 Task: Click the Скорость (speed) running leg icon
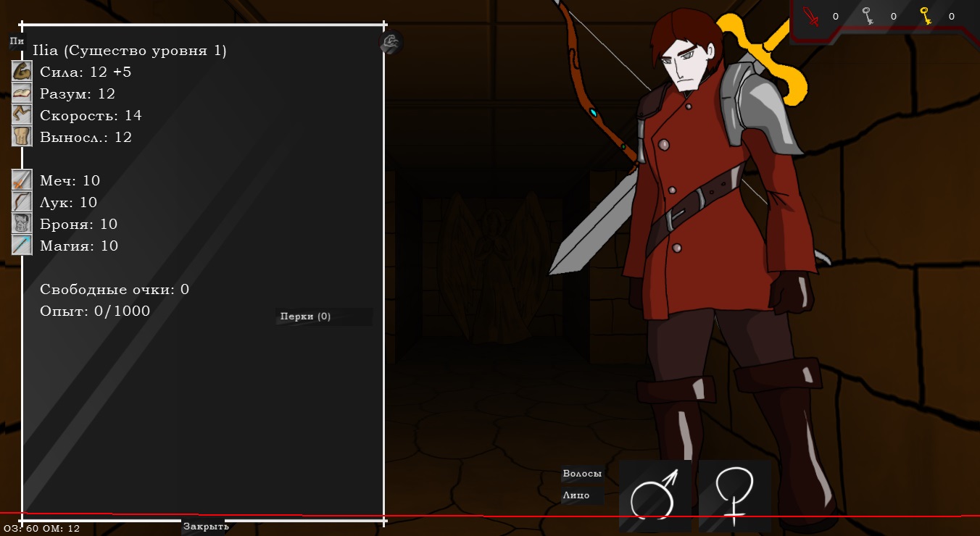[22, 114]
